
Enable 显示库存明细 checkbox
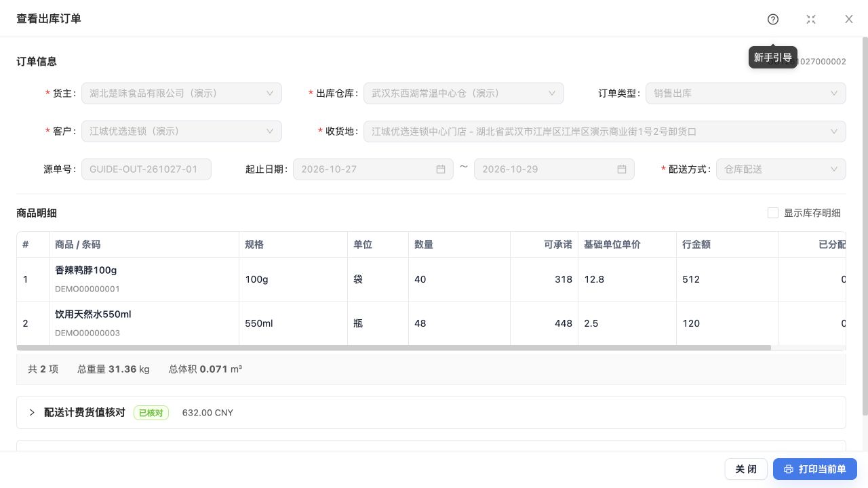773,213
